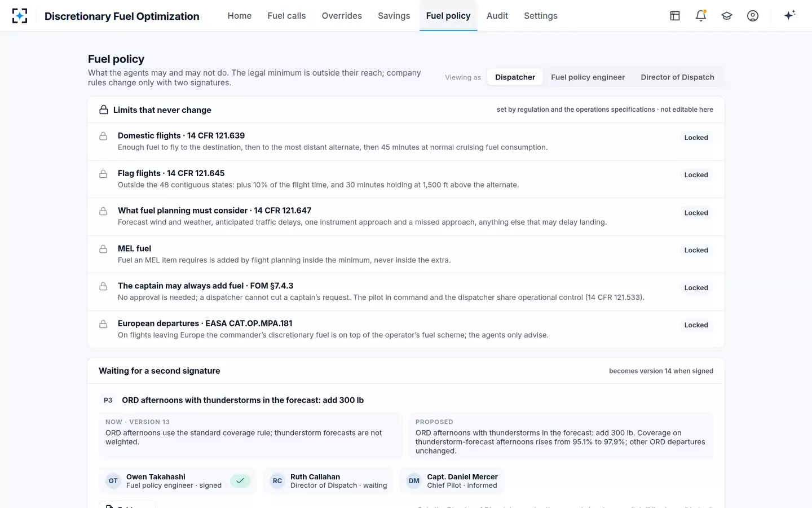Open the sparkle assistant icon
The height and width of the screenshot is (508, 812).
[789, 15]
